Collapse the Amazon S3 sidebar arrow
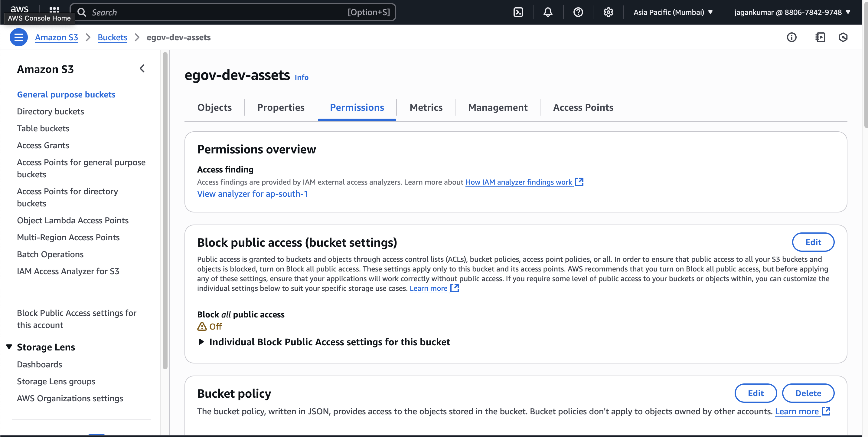Image resolution: width=868 pixels, height=437 pixels. coord(142,69)
